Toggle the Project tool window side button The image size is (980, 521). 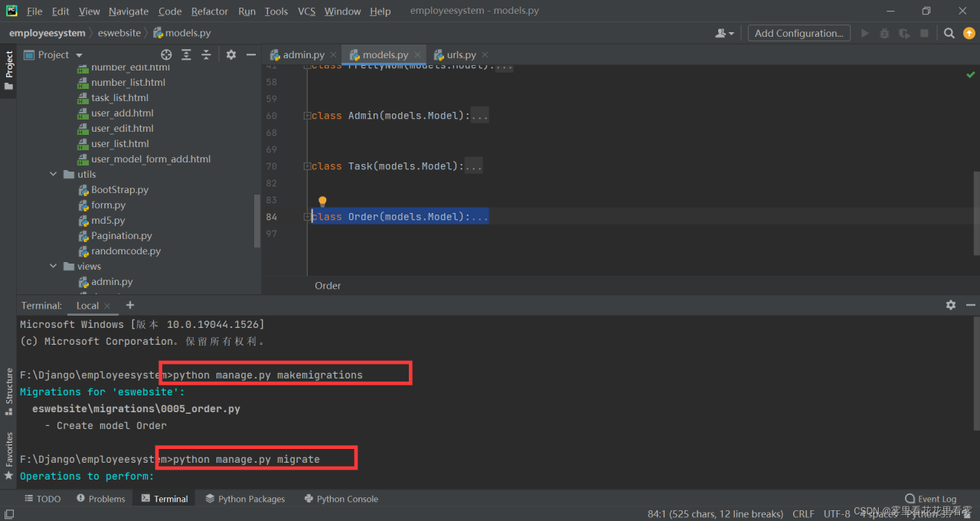click(8, 70)
